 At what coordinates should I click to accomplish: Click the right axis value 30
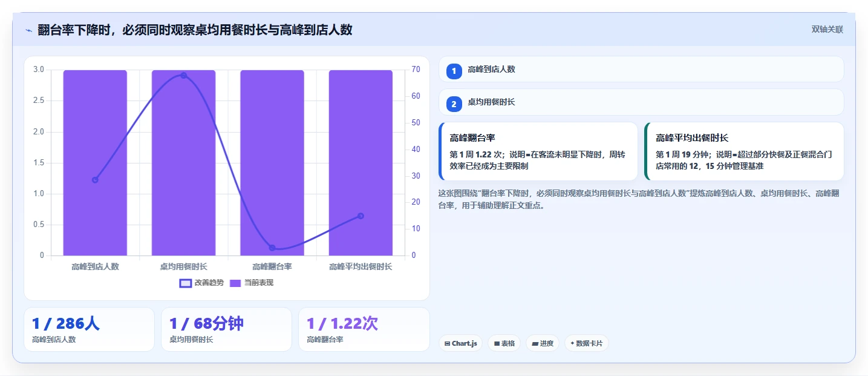pyautogui.click(x=416, y=176)
